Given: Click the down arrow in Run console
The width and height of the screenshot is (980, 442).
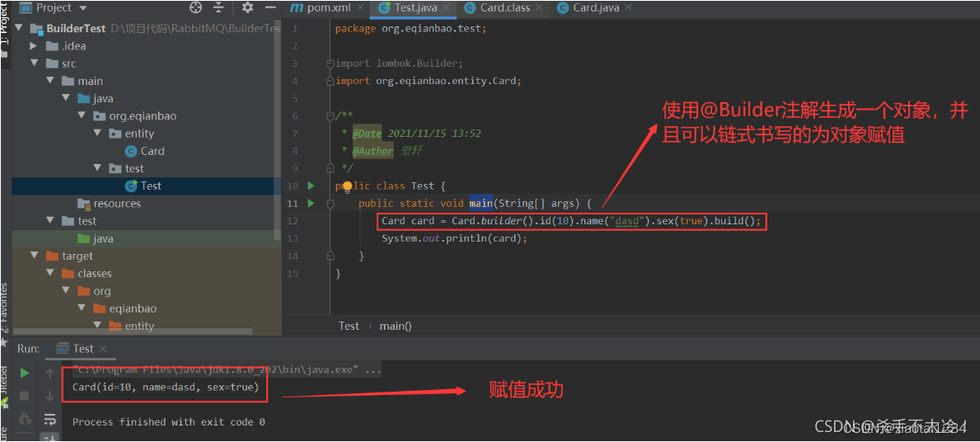Looking at the screenshot, I should coord(50,396).
